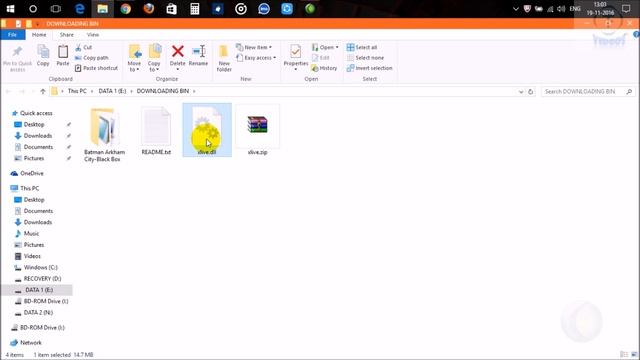This screenshot has height=360, width=640.
Task: Pin to Quick access in ribbon
Action: [x=17, y=58]
